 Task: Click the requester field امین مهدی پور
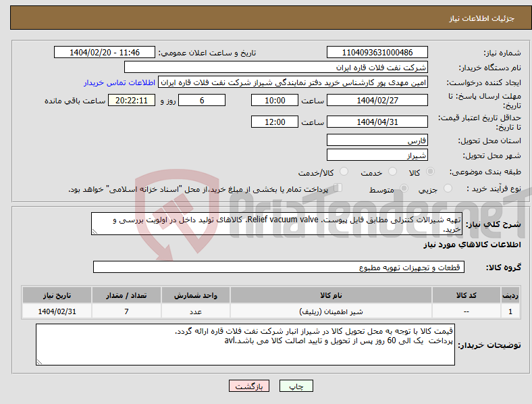point(293,82)
